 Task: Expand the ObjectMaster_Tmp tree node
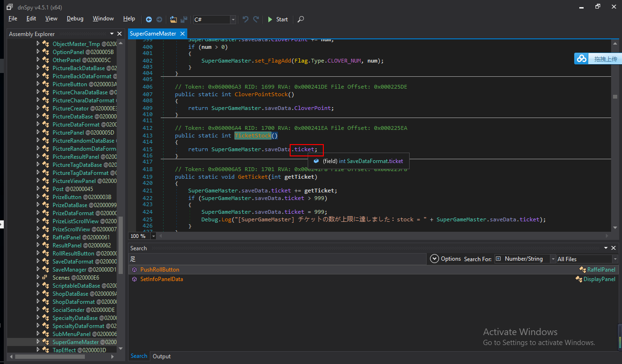click(38, 44)
